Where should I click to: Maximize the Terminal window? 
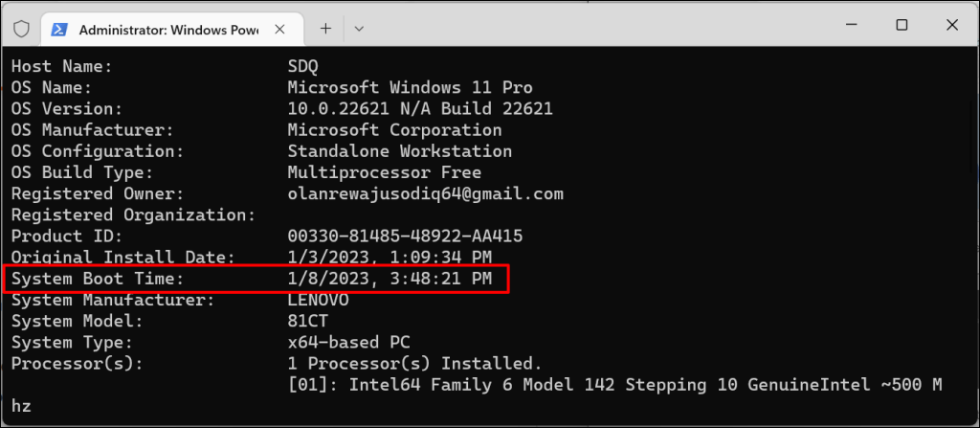click(902, 26)
